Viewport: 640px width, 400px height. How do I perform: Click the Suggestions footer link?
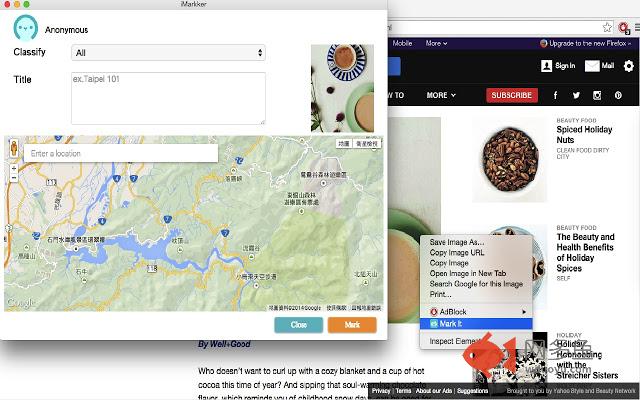[x=472, y=391]
